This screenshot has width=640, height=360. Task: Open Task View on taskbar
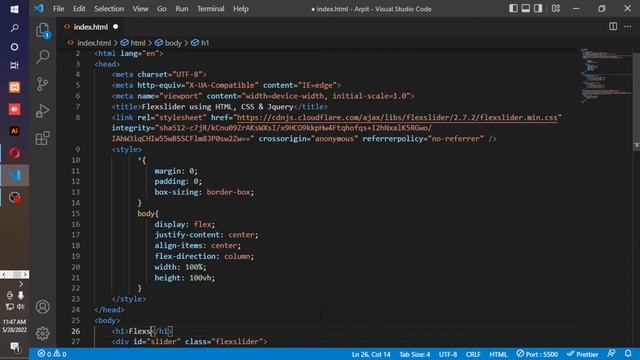pos(14,65)
